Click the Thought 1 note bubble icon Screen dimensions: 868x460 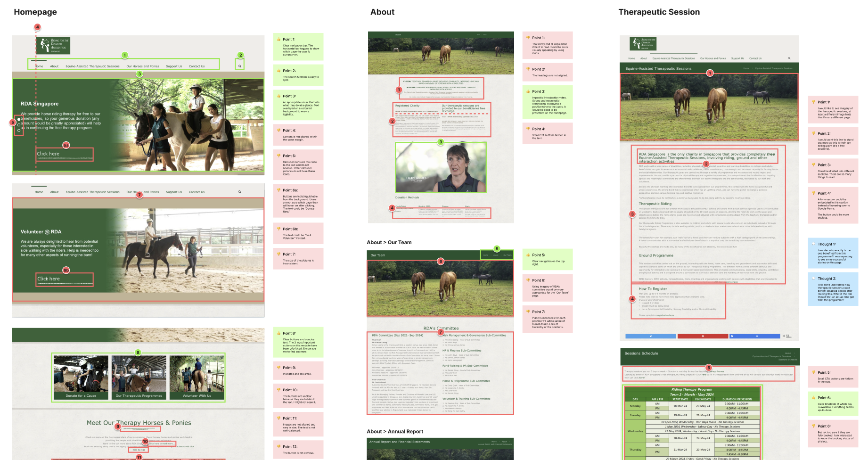[813, 244]
